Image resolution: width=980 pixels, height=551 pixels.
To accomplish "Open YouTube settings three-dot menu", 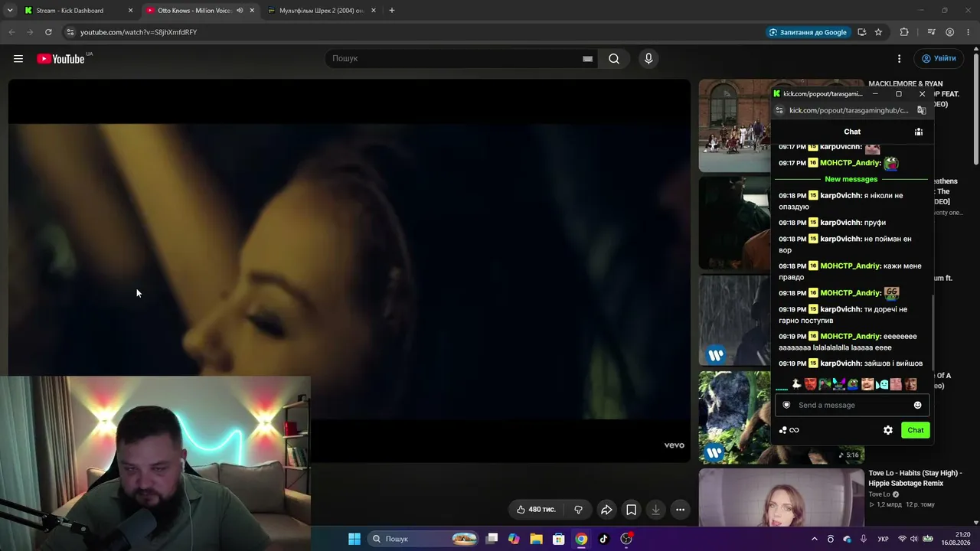I will (x=899, y=59).
